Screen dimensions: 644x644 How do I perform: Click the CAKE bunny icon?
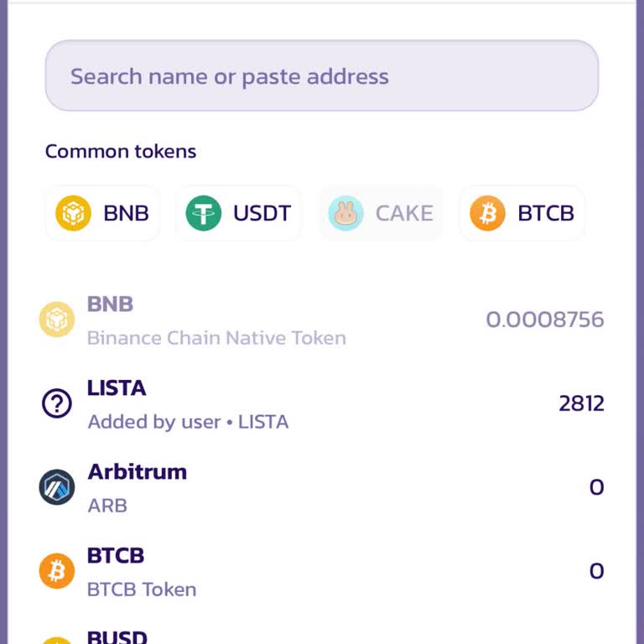coord(345,213)
